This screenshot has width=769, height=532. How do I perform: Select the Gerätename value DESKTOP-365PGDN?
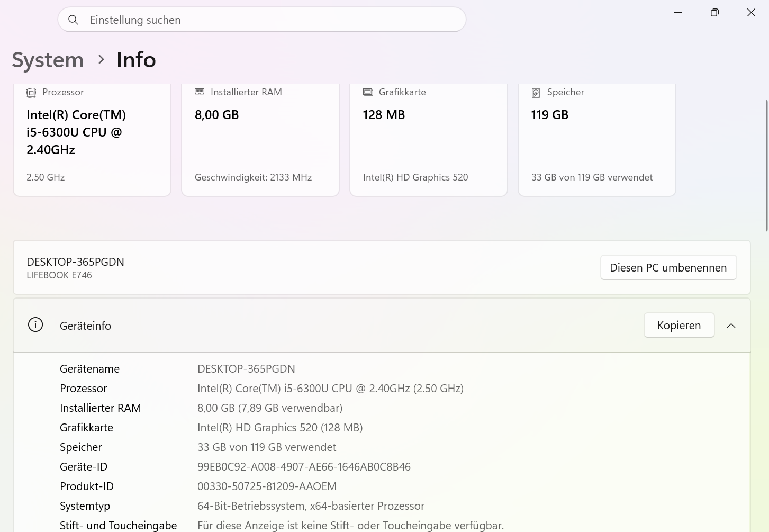point(246,369)
